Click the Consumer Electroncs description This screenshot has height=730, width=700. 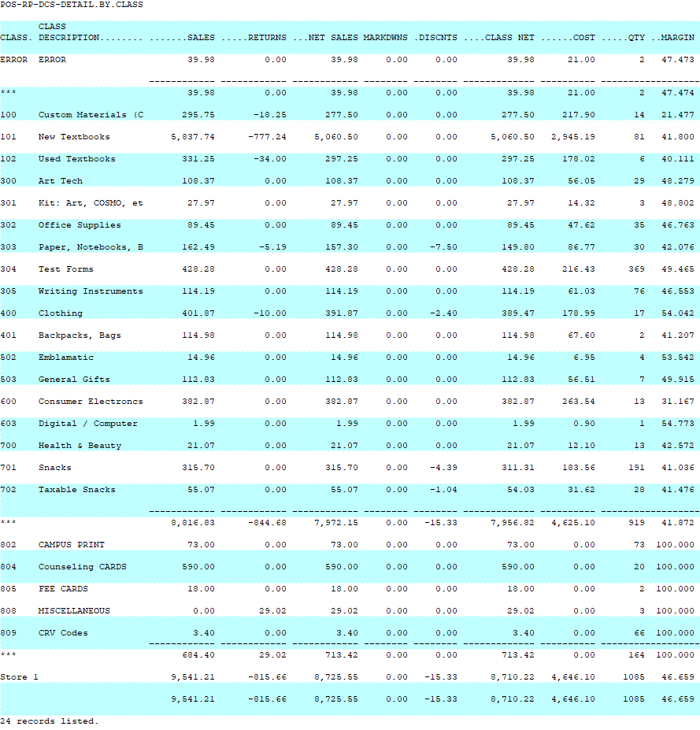[91, 402]
